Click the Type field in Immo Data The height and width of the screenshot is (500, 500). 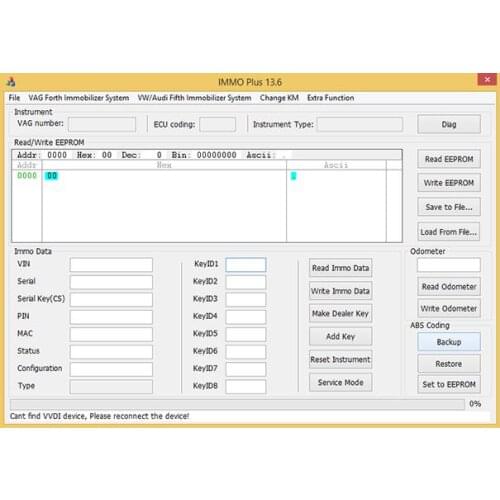(x=111, y=387)
